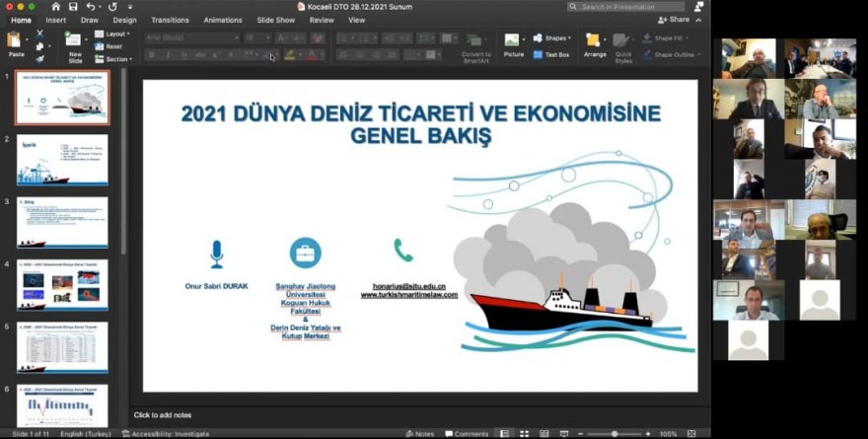This screenshot has height=439, width=868.
Task: Adjust the zoom slider
Action: pyautogui.click(x=615, y=433)
